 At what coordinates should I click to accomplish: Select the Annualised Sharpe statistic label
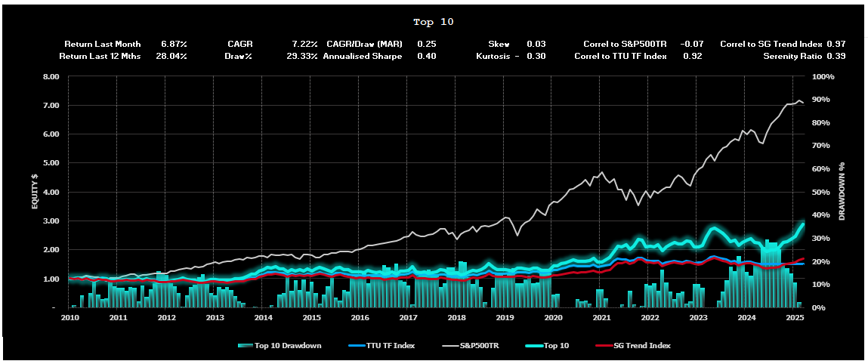click(x=361, y=56)
